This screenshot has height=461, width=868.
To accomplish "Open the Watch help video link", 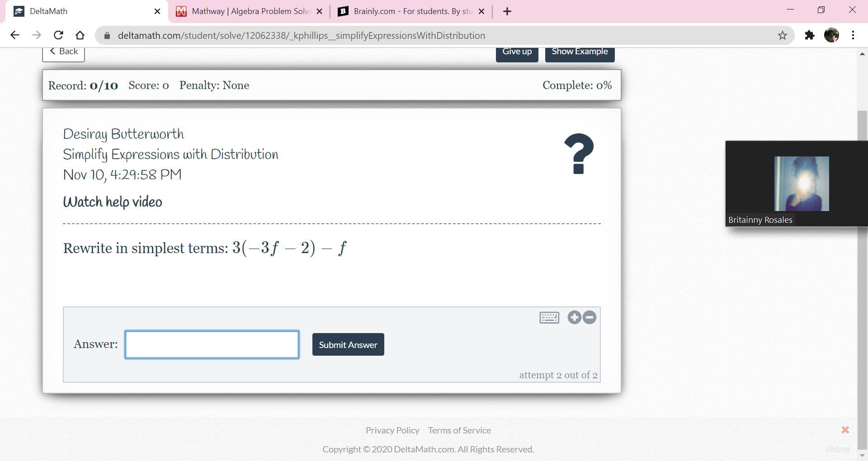I will click(113, 202).
